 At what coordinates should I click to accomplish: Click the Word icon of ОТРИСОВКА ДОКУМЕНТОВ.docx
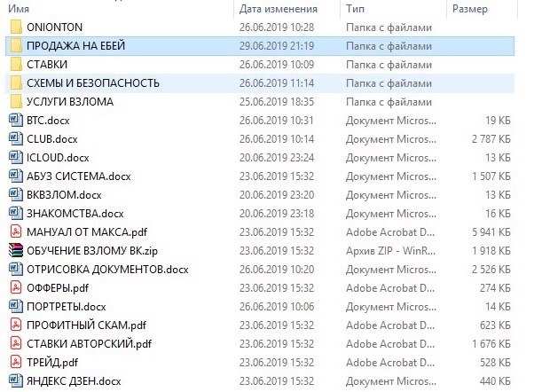(16, 269)
